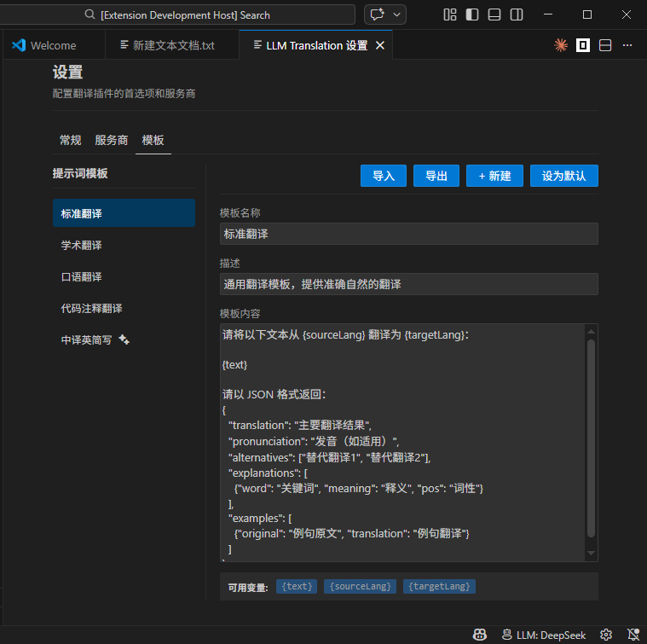Click the Copilot status bar icon
This screenshot has width=647, height=644.
point(479,635)
